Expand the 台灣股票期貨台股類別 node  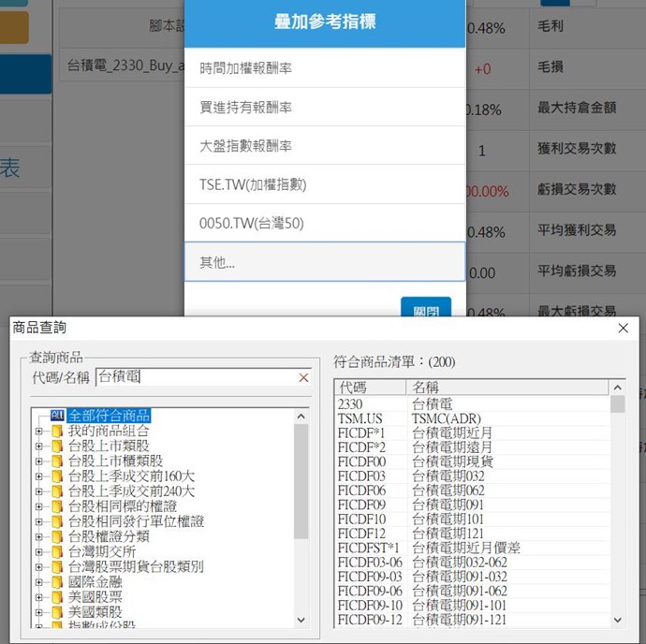[39, 566]
